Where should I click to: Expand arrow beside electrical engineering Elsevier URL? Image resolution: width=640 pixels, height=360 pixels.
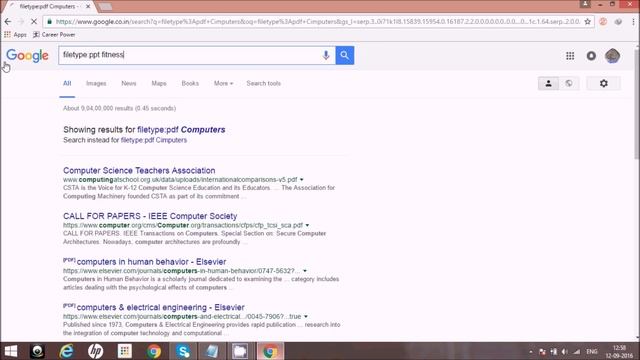point(306,316)
